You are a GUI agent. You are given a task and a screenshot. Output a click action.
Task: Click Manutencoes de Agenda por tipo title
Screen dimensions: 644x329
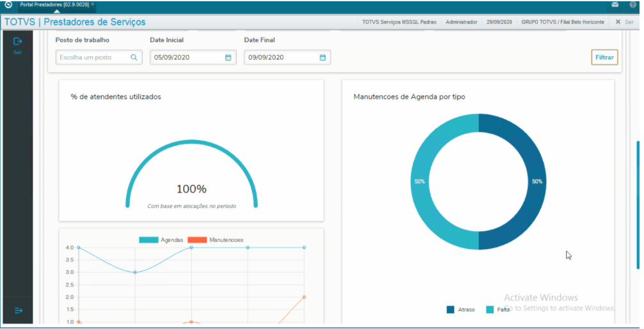[x=409, y=97]
